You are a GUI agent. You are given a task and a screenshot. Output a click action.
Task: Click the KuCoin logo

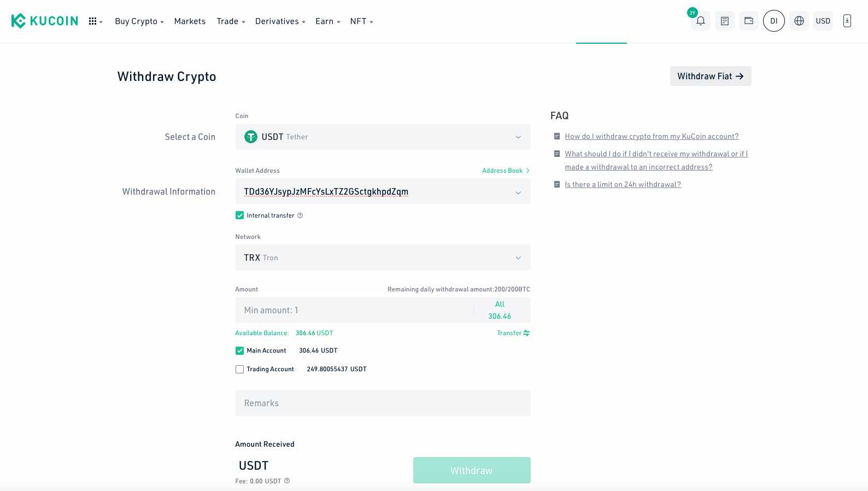(x=44, y=21)
